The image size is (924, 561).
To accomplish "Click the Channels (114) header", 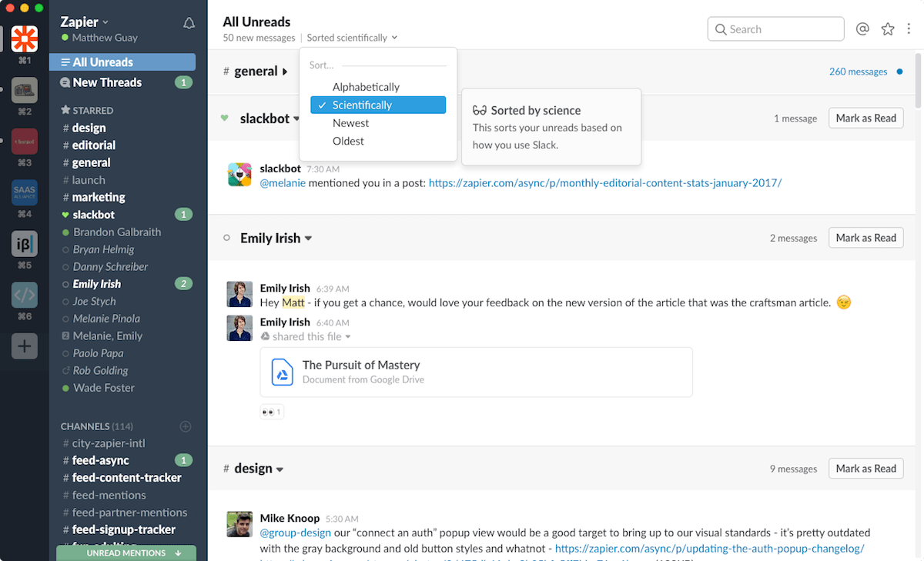I will (x=97, y=426).
